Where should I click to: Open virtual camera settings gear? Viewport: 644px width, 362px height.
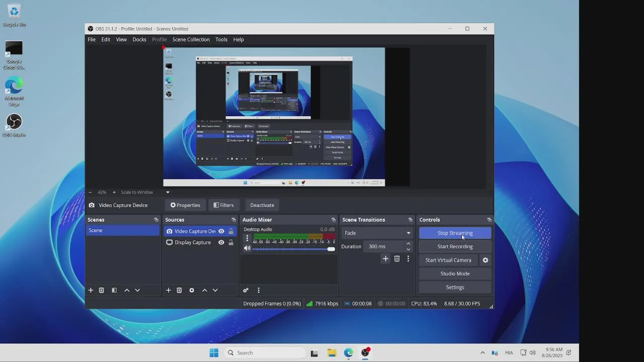point(486,260)
